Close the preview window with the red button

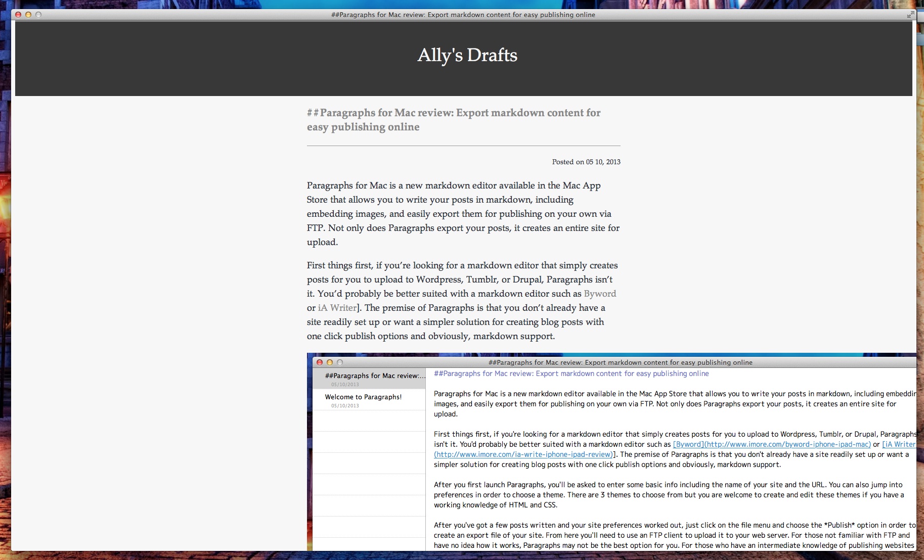coord(18,15)
